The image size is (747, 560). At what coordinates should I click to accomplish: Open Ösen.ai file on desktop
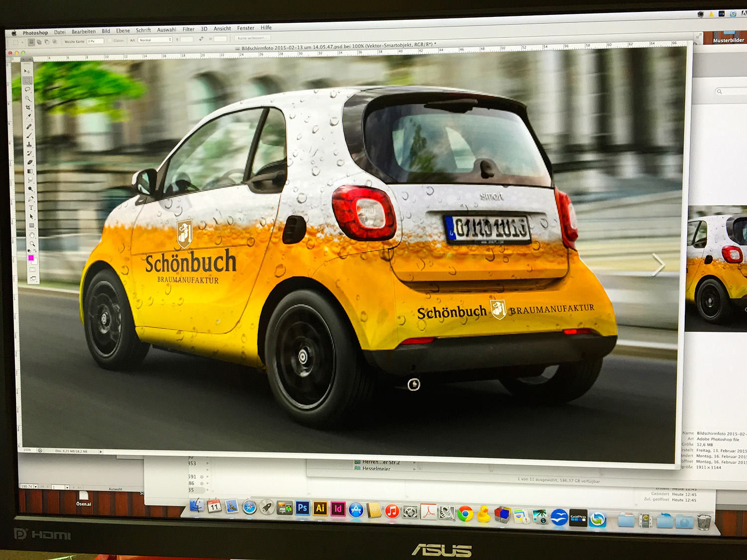(83, 498)
